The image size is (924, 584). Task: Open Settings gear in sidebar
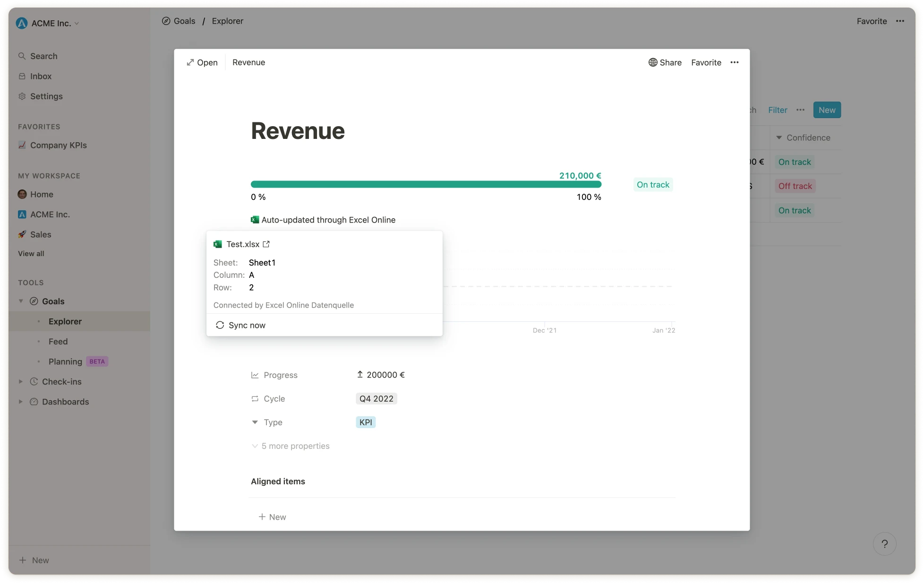coord(22,96)
